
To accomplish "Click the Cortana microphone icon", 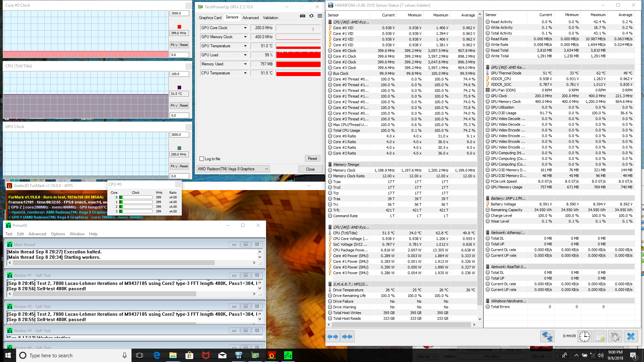I will [124, 355].
